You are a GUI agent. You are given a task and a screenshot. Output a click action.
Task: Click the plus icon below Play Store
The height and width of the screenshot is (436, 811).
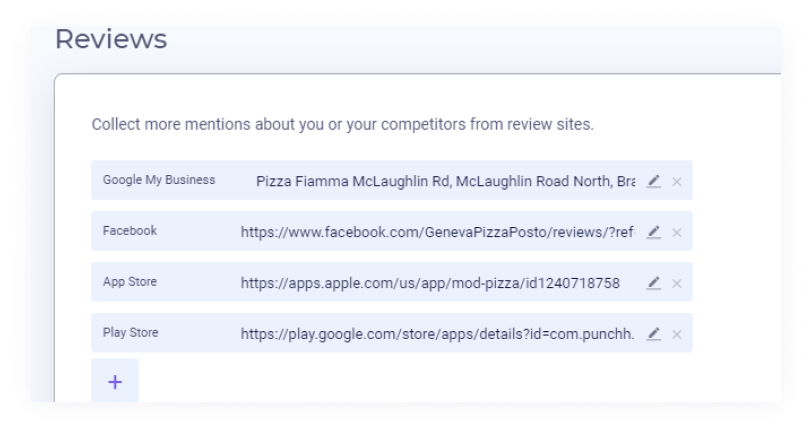(x=115, y=382)
